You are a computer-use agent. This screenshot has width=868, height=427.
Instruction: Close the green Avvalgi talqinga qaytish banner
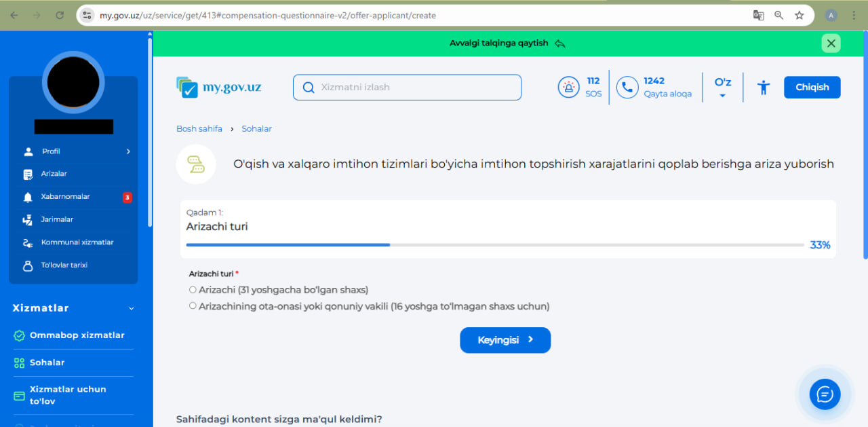tap(831, 43)
